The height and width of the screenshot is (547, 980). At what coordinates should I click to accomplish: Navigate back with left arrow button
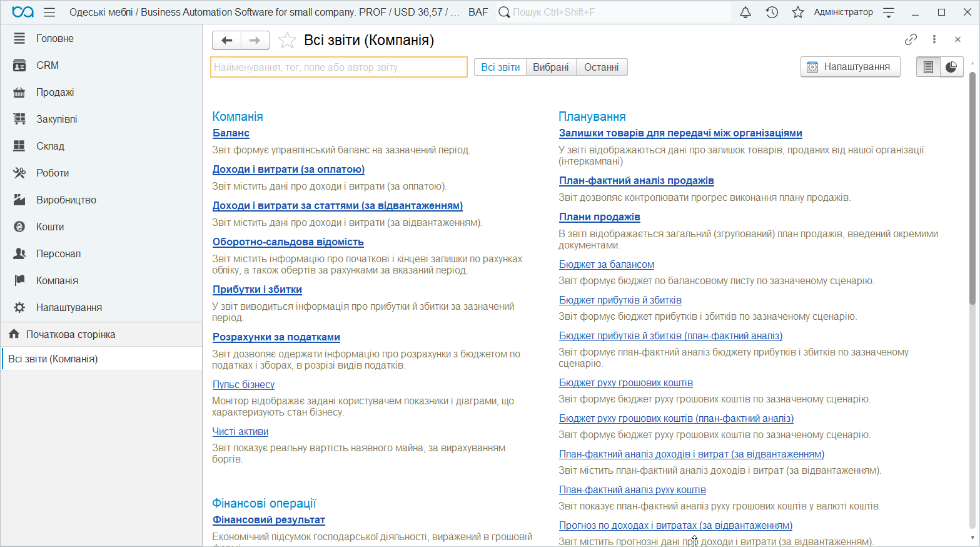[x=227, y=41]
